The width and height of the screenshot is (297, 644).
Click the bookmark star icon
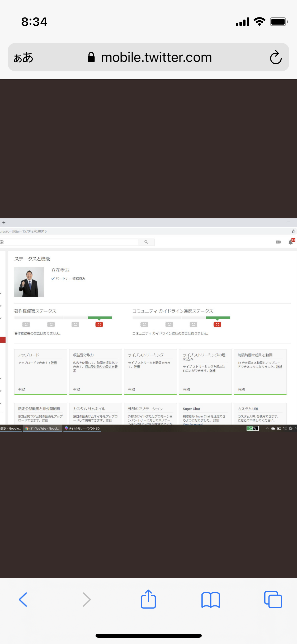pos(293,231)
